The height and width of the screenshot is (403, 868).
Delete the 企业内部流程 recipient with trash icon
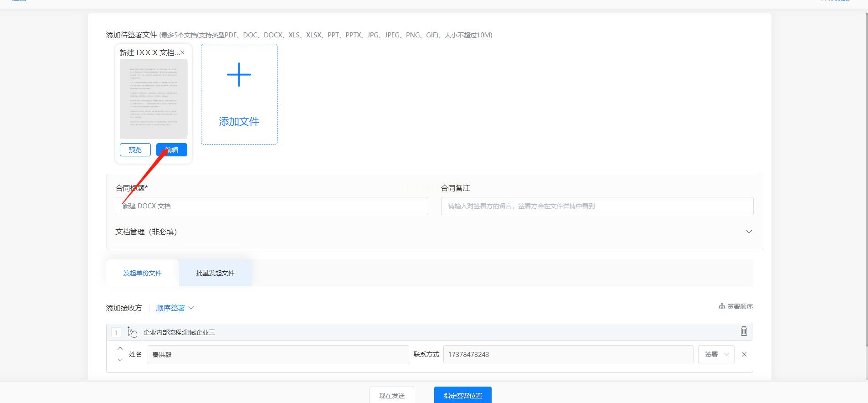[744, 331]
